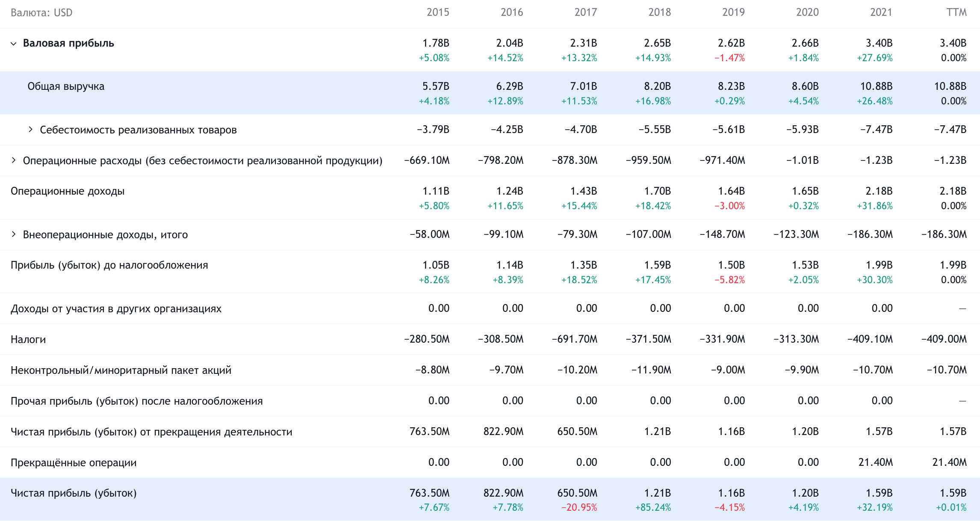Click net income change −4.15% in 2019
The image size is (980, 521).
click(x=729, y=508)
